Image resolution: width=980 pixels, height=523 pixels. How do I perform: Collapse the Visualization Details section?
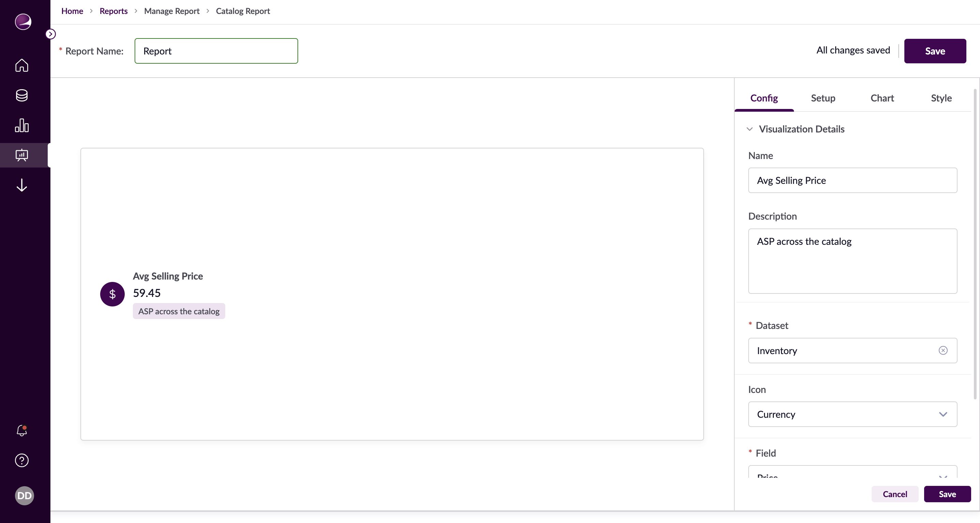(749, 129)
